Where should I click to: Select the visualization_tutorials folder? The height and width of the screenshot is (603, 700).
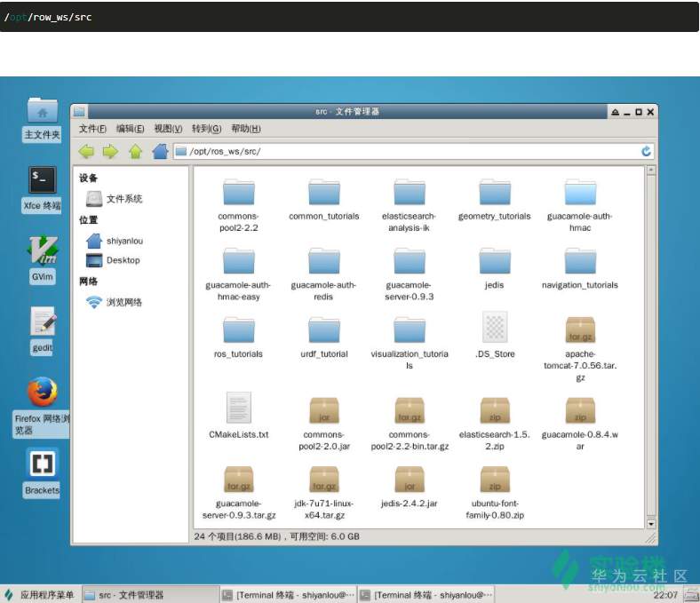click(410, 344)
